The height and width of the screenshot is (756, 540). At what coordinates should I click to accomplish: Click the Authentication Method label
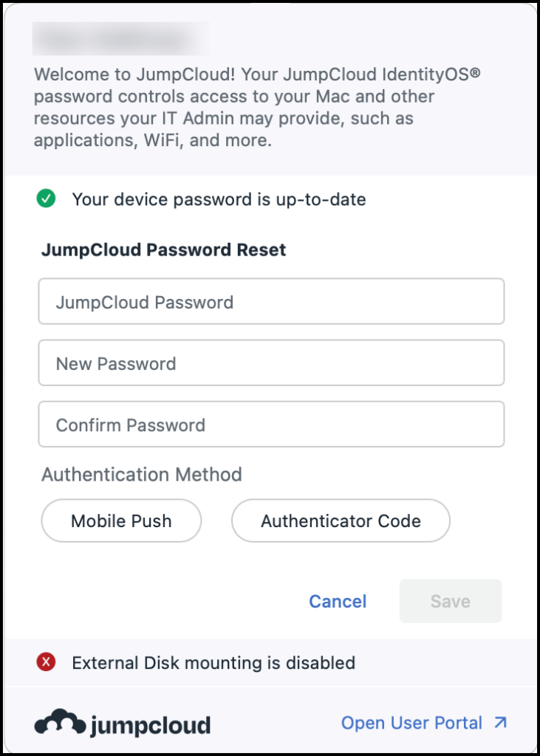coord(141,475)
